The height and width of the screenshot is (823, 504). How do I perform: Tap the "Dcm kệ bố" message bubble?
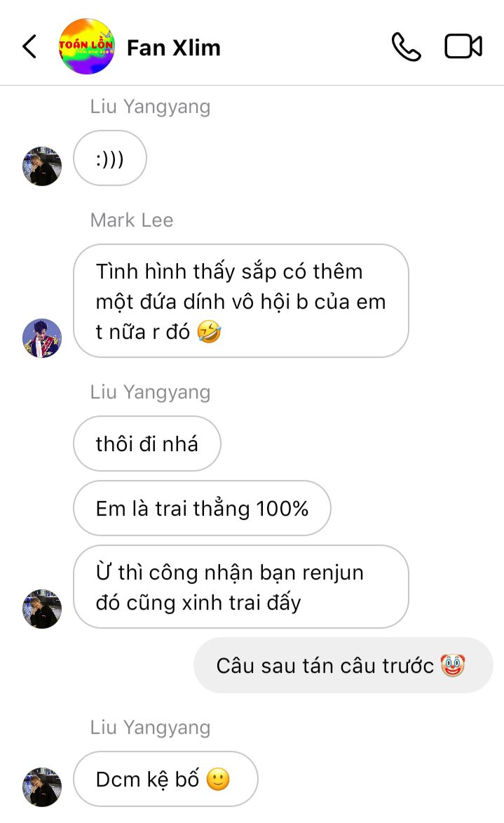[x=165, y=779]
